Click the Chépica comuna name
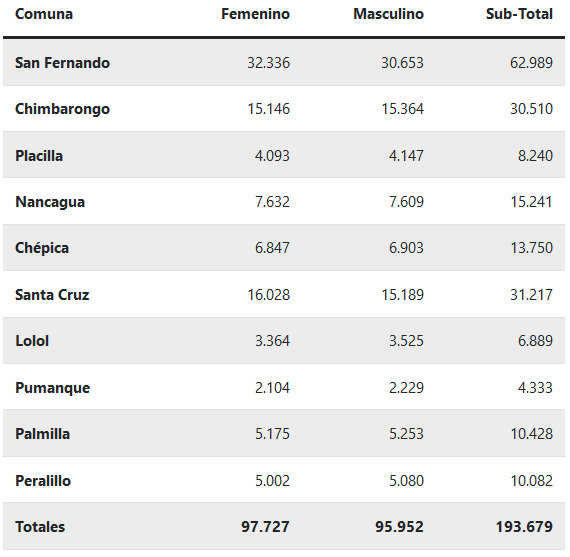The height and width of the screenshot is (557, 570). [x=42, y=248]
